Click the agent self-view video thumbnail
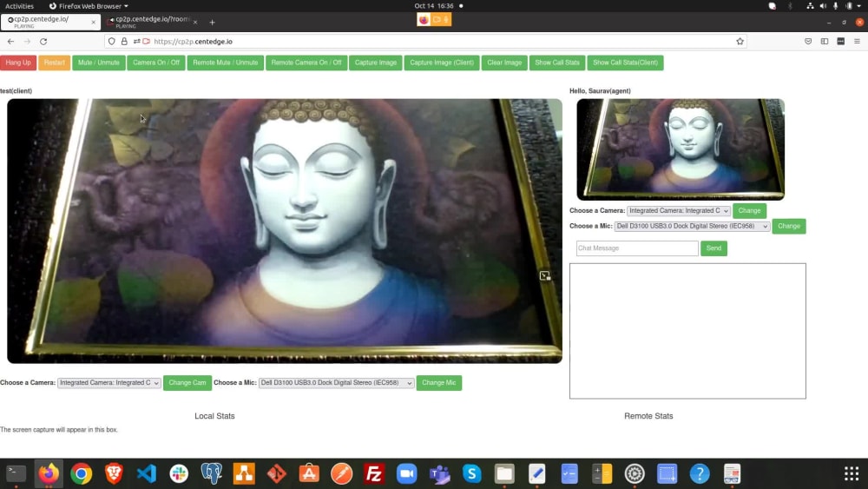The width and height of the screenshot is (868, 489). 681,149
